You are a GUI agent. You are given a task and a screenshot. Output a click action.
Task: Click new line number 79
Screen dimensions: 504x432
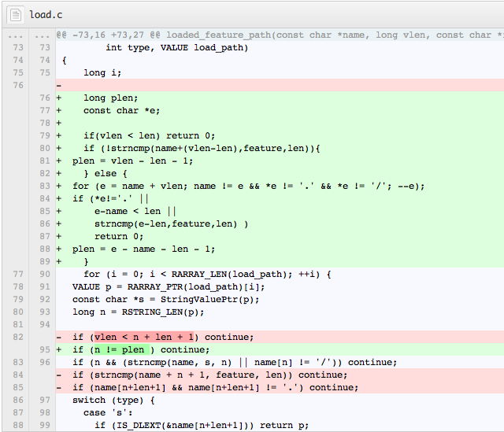[x=45, y=135]
